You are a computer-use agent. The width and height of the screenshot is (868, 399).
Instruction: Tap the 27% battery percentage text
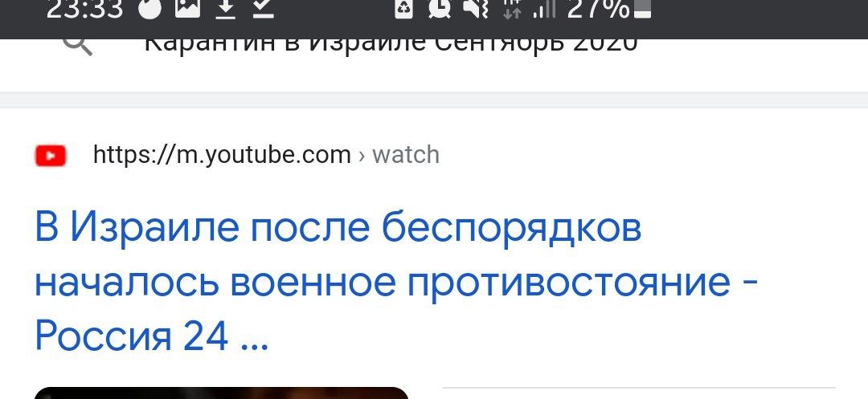[x=599, y=10]
